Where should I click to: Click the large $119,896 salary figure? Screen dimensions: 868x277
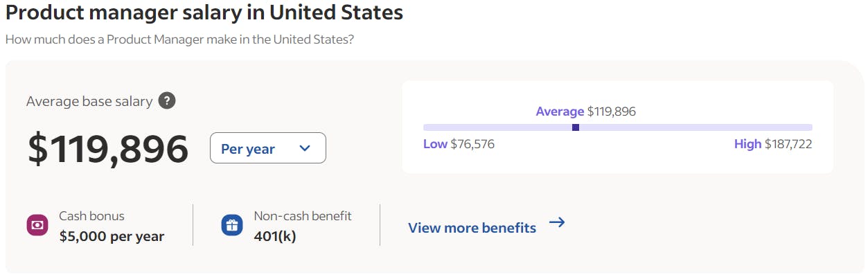(108, 148)
